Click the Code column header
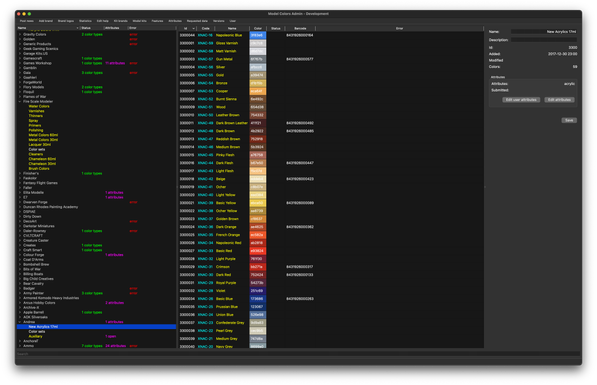This screenshot has width=597, height=385. (206, 29)
